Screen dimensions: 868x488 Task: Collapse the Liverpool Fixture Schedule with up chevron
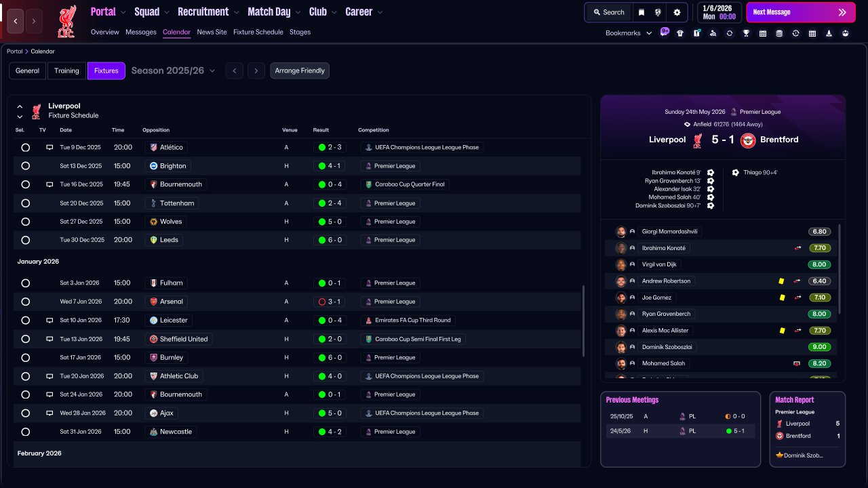(x=20, y=106)
